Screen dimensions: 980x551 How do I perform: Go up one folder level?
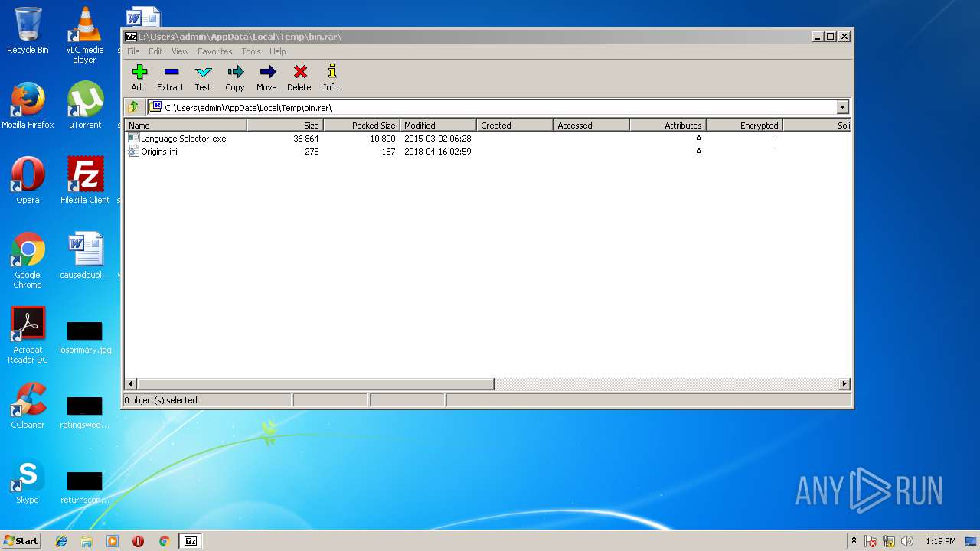(x=134, y=107)
